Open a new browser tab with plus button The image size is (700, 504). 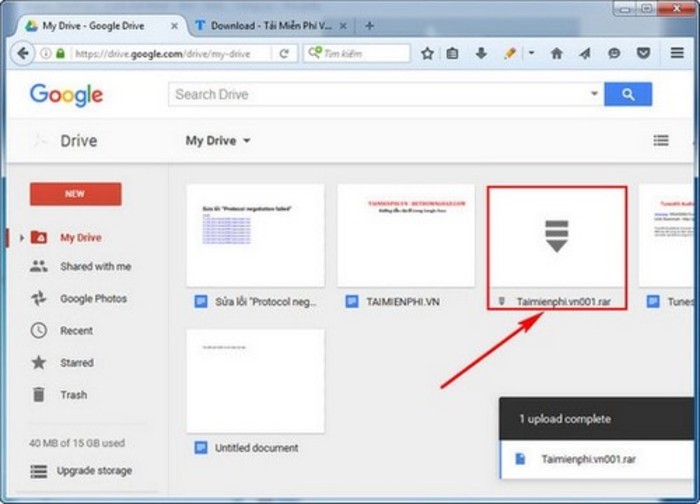pos(369,26)
